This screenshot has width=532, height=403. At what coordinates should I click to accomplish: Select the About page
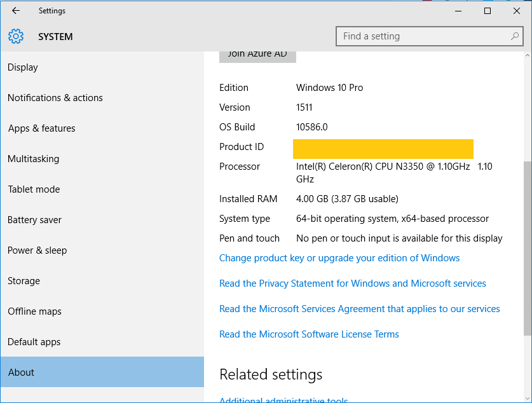click(x=102, y=372)
